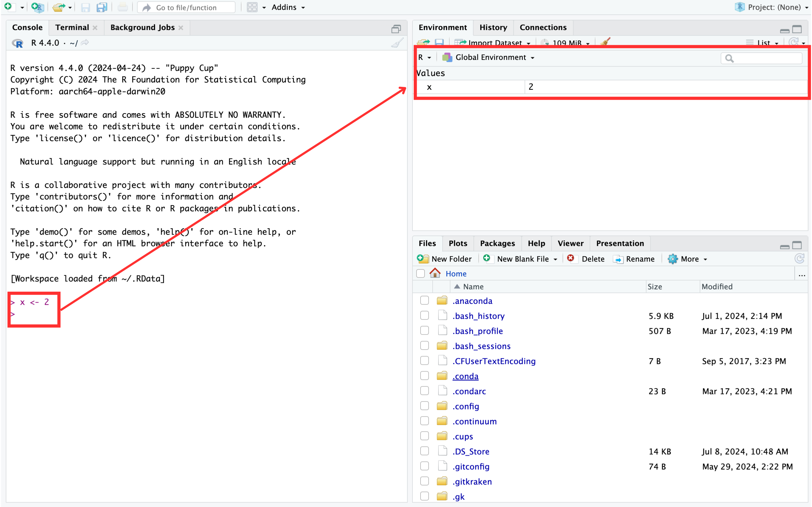This screenshot has height=507, width=812.
Task: Maximize the console pane icon
Action: (396, 29)
